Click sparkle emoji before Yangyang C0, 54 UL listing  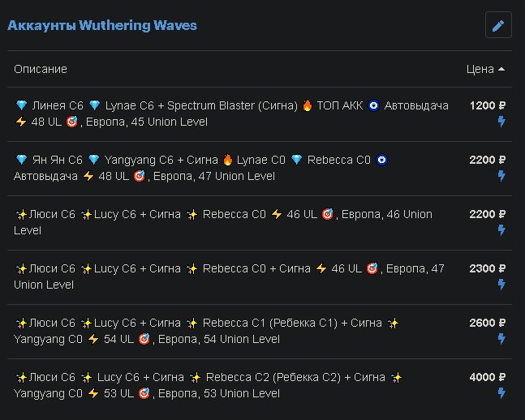(393, 324)
